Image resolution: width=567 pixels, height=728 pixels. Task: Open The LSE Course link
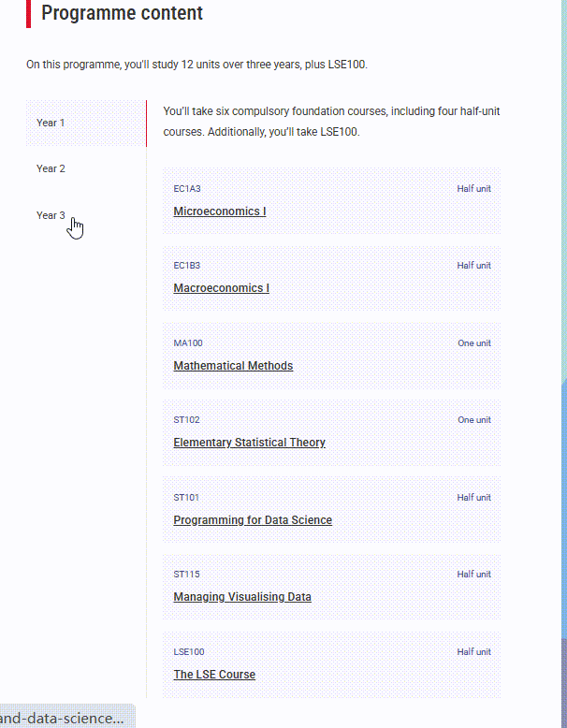click(214, 674)
